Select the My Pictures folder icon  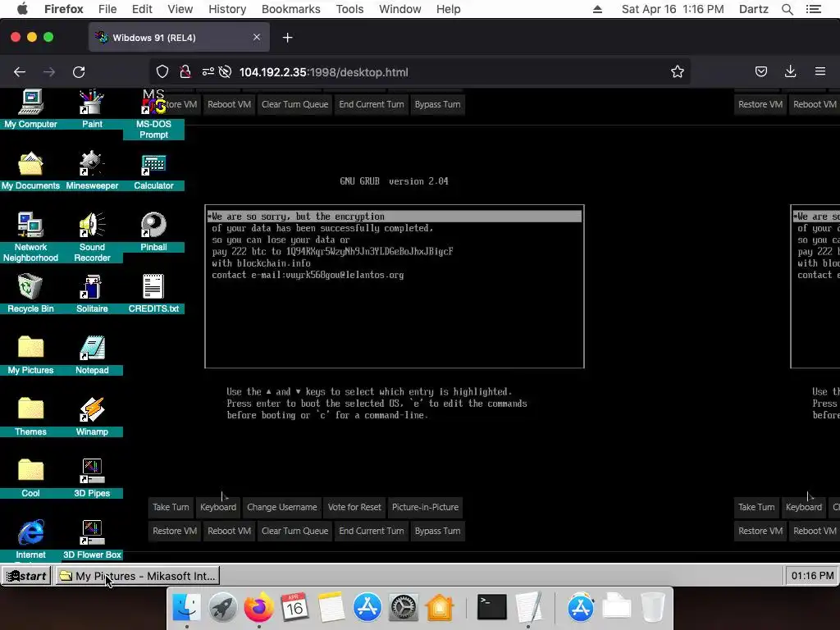(x=30, y=355)
